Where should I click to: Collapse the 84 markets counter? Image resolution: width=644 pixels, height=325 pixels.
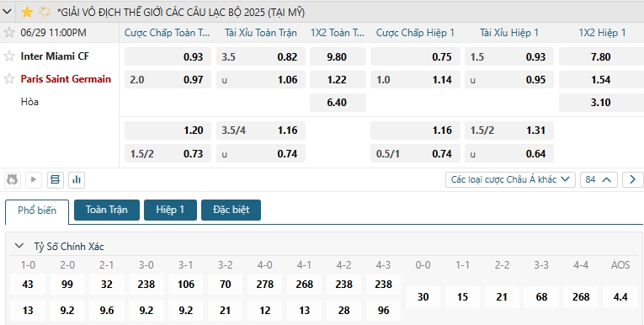599,179
